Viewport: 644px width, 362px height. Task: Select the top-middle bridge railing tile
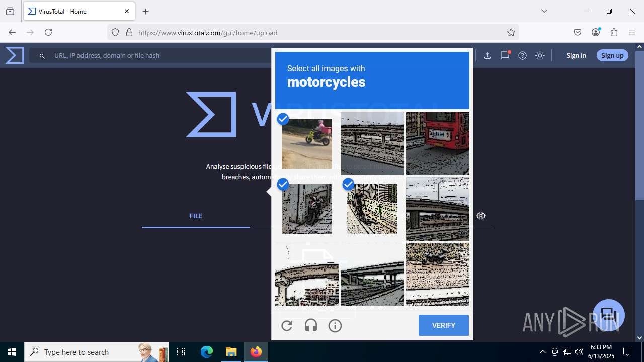point(372,144)
